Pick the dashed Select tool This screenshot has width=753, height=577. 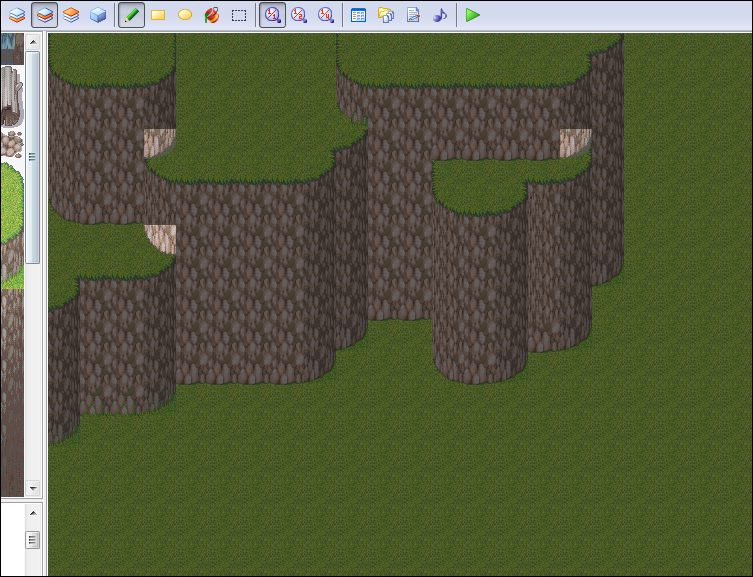239,15
